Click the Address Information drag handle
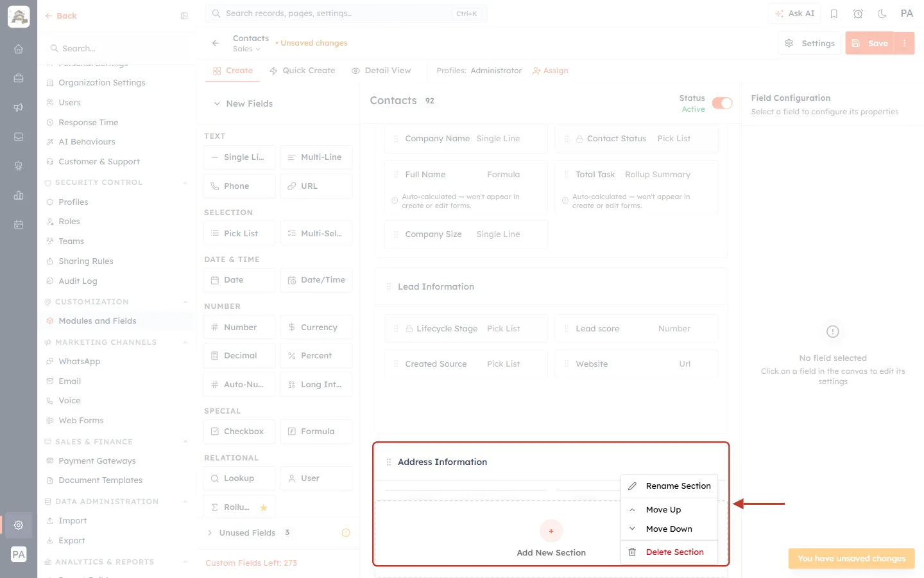 [x=389, y=462]
